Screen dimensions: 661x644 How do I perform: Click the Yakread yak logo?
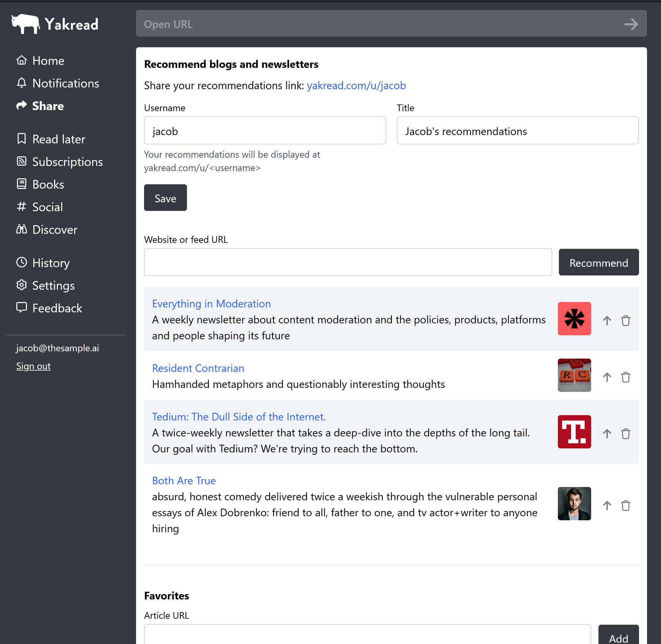pyautogui.click(x=25, y=24)
